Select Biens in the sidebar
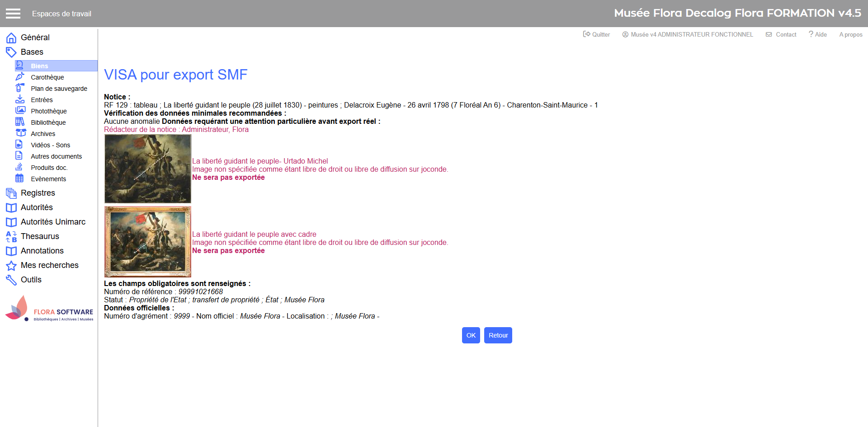The height and width of the screenshot is (427, 868). pyautogui.click(x=39, y=66)
